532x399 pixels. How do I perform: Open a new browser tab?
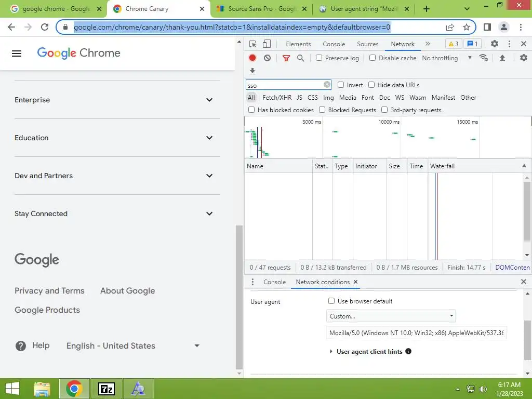[x=427, y=9]
